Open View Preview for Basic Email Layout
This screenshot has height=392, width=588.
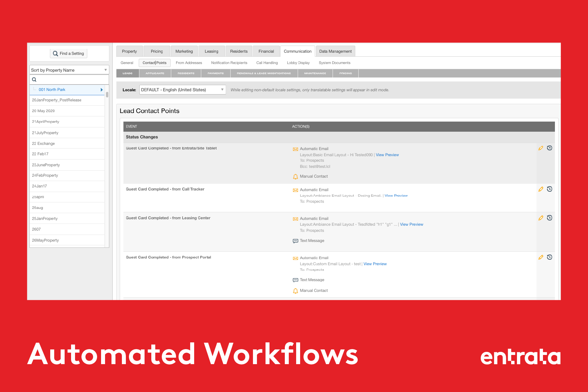[x=387, y=155]
